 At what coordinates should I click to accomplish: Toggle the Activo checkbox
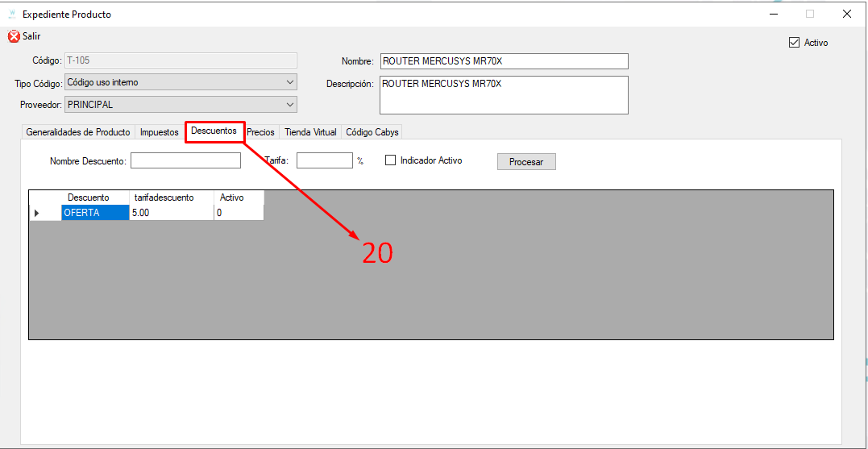click(795, 43)
